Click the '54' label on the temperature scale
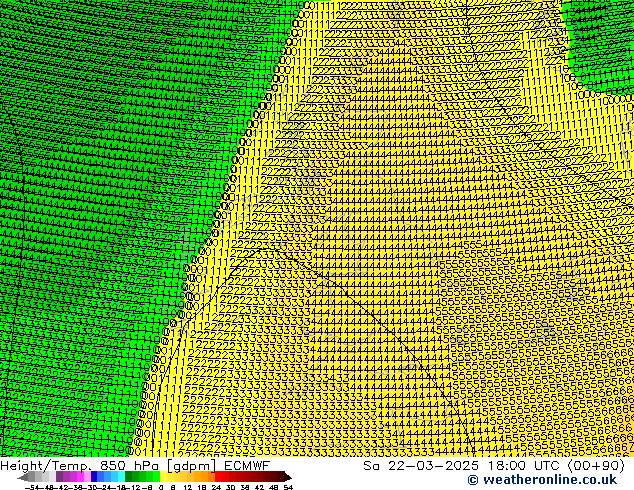The image size is (634, 490). click(x=288, y=488)
